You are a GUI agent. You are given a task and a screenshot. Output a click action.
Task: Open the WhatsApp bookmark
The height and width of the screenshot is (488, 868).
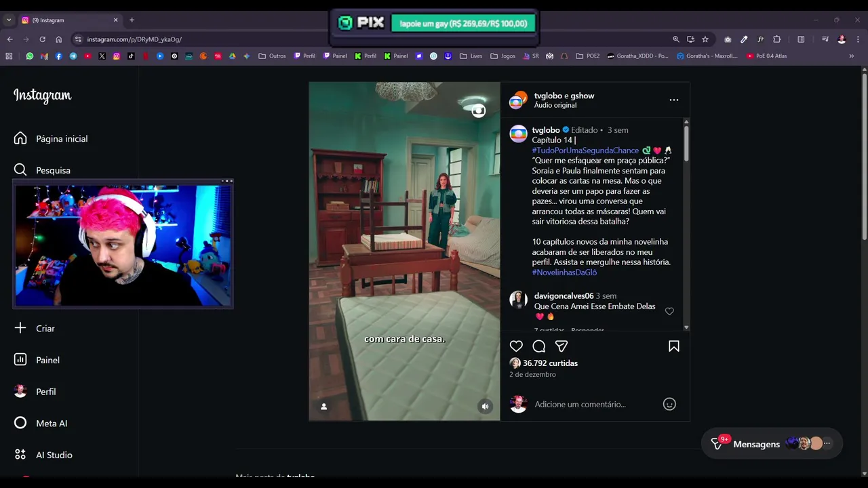point(30,56)
